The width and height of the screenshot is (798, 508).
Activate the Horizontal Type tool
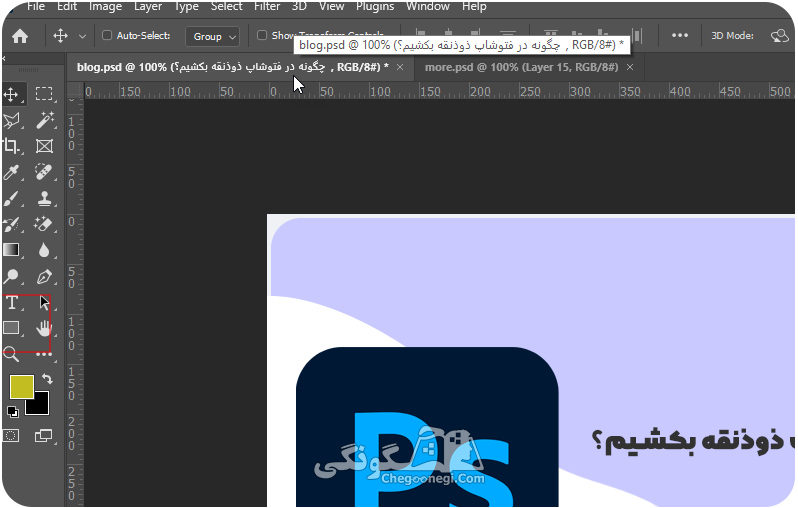pyautogui.click(x=12, y=303)
